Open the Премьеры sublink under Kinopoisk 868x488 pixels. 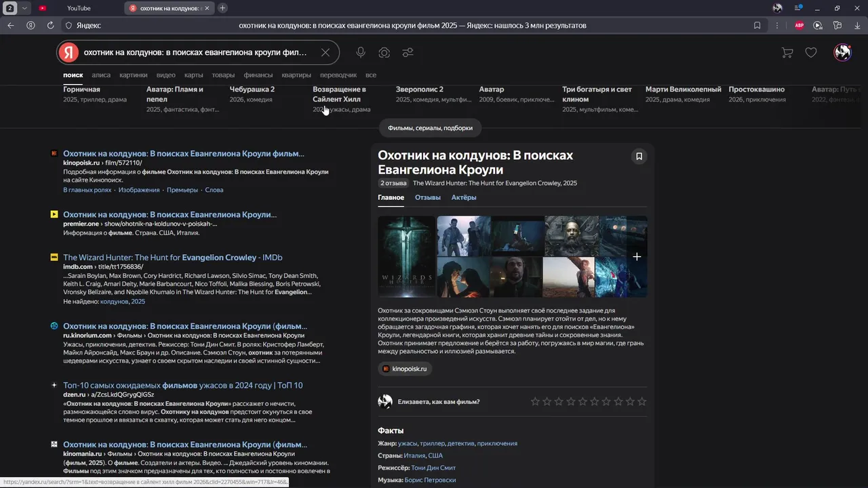click(x=182, y=190)
